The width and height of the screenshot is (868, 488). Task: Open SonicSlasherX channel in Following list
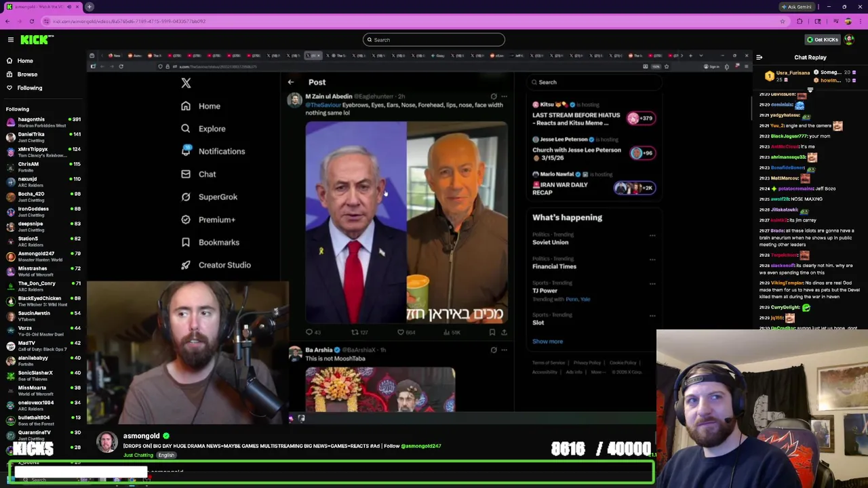click(x=42, y=375)
